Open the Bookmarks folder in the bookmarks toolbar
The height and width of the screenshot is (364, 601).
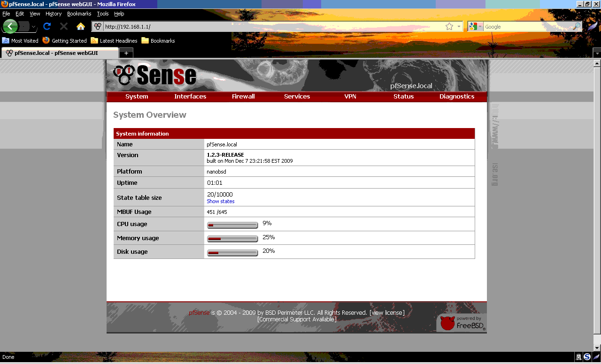point(158,41)
